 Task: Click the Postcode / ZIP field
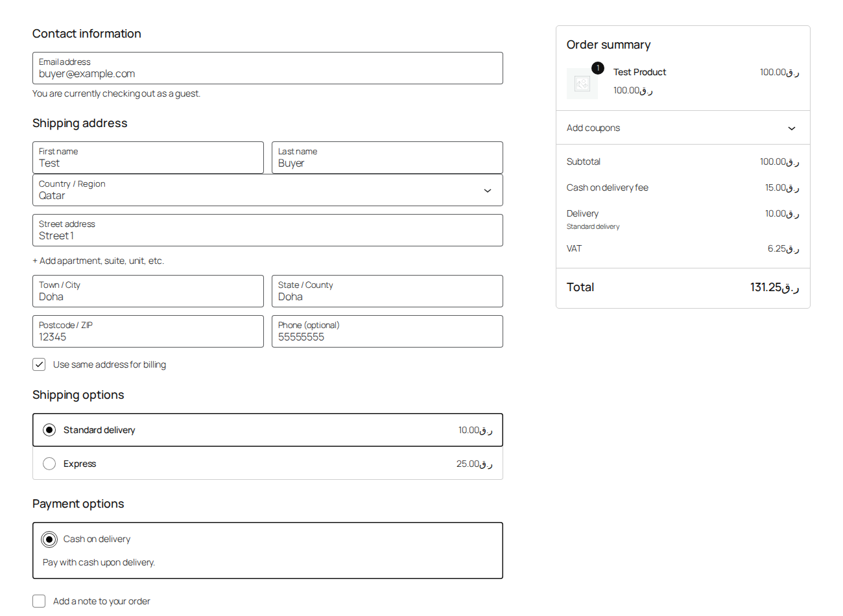(148, 331)
